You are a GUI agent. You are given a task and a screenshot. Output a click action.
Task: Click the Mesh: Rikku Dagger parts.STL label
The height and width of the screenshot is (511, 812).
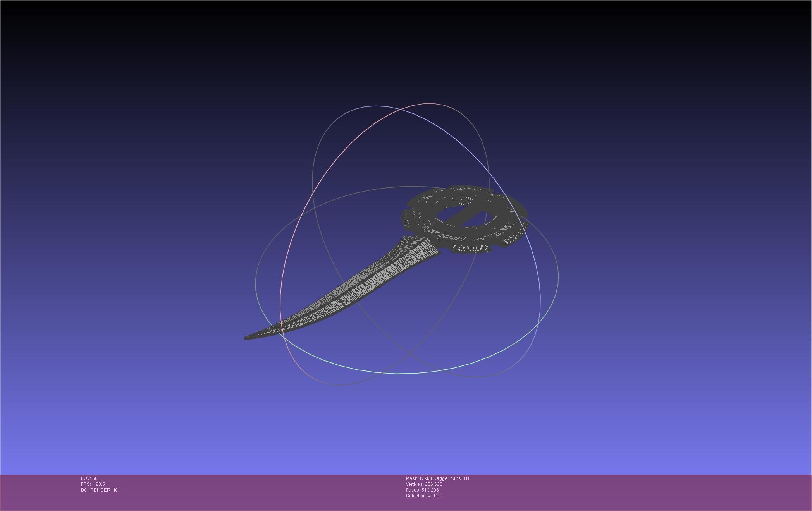click(x=438, y=478)
